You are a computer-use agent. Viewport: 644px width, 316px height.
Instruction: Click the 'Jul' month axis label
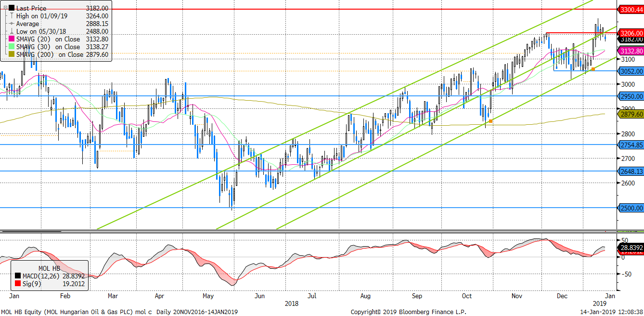pos(311,296)
